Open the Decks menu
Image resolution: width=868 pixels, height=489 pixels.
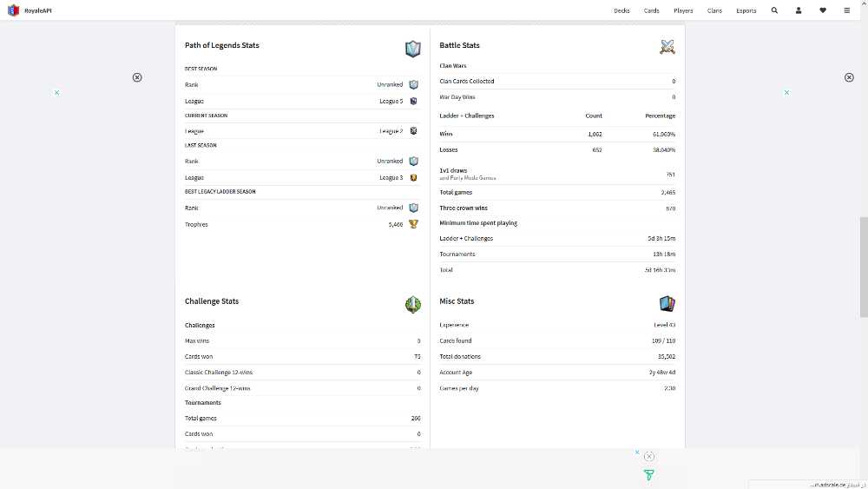pyautogui.click(x=621, y=10)
